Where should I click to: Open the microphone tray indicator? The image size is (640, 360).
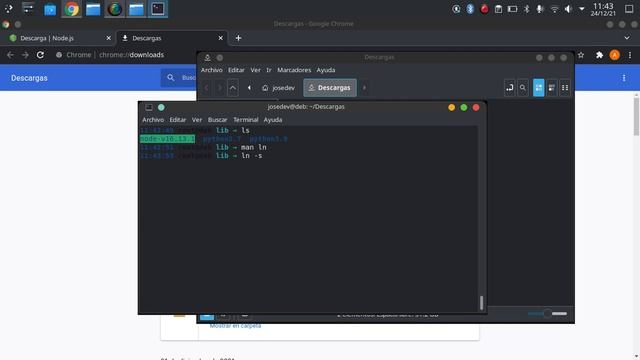click(540, 9)
